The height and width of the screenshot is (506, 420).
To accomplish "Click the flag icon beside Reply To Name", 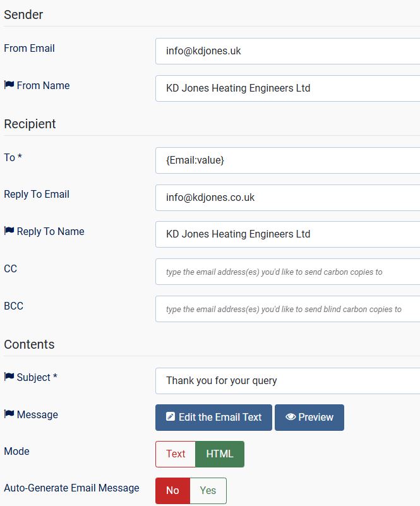I will click(8, 231).
